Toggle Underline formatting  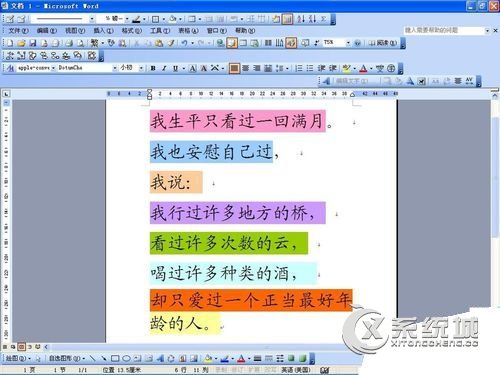click(175, 68)
